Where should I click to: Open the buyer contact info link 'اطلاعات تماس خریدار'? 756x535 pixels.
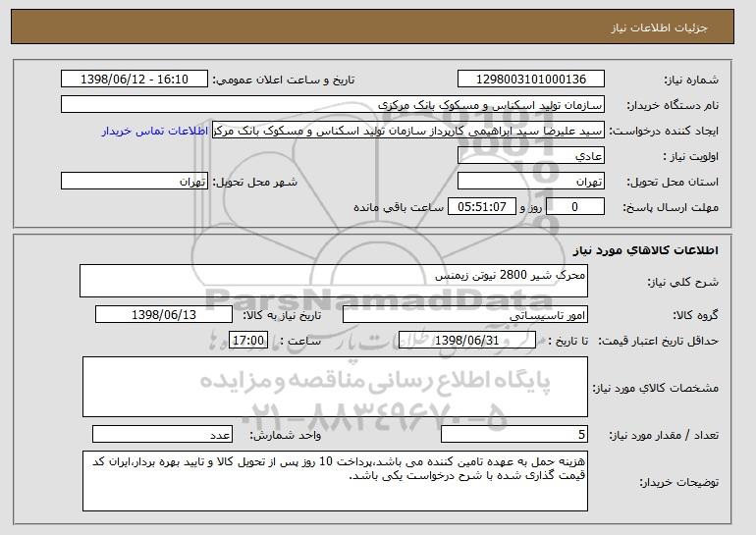[155, 132]
